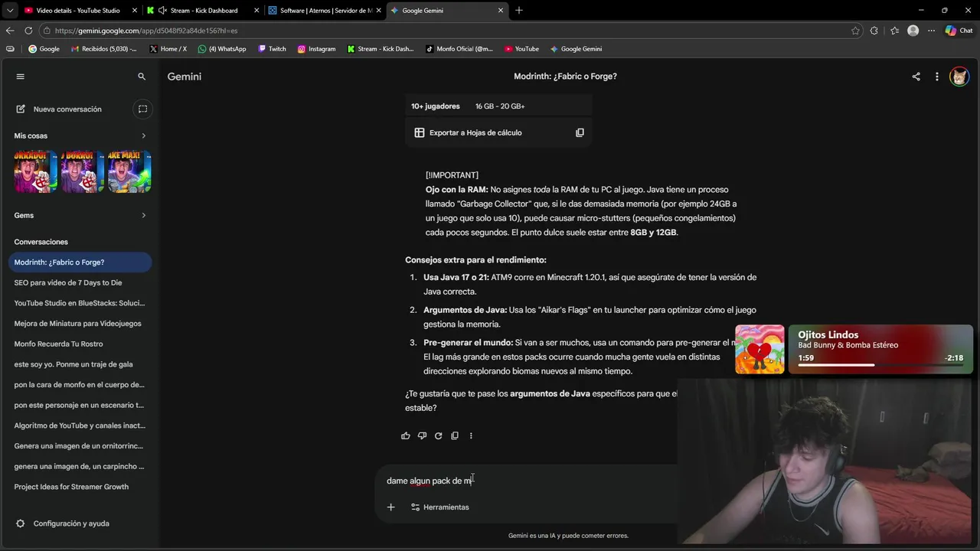
Task: Click the plus add-files button
Action: coord(390,507)
